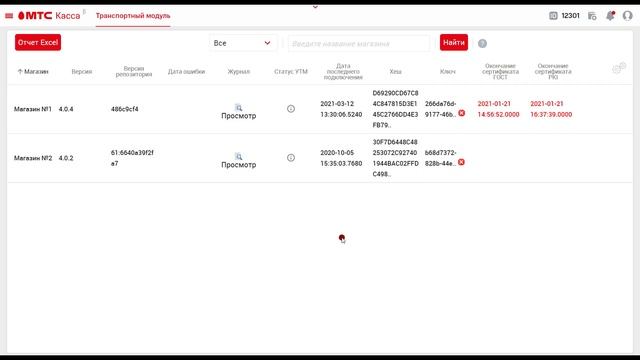Open the notifications bell
This screenshot has width=640, height=360.
[x=610, y=16]
